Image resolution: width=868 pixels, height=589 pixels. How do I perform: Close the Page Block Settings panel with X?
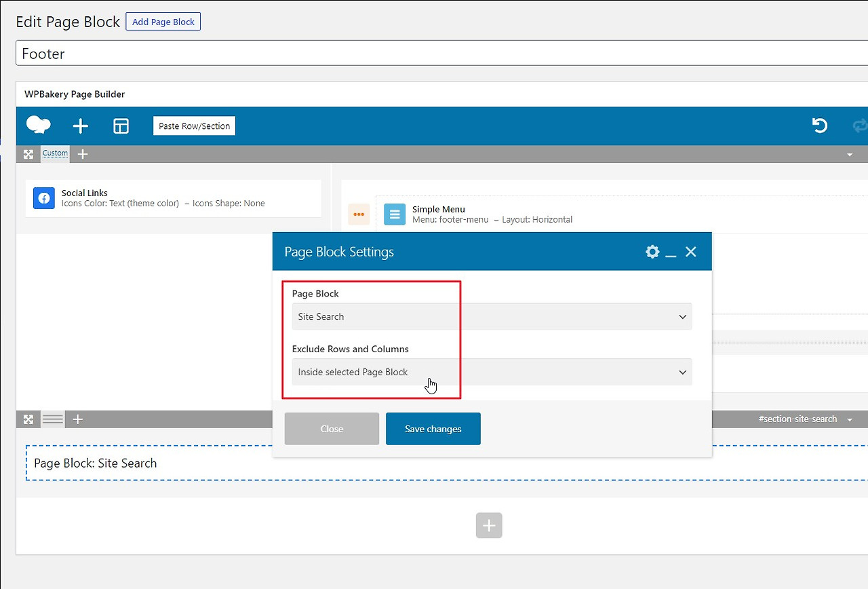coord(691,252)
